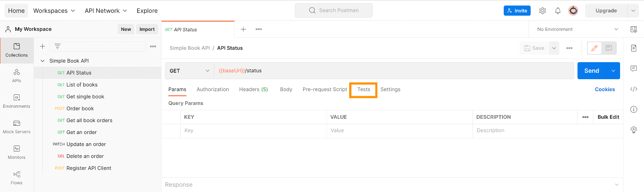This screenshot has width=644, height=192.
Task: Open the request info icon
Action: tap(633, 109)
